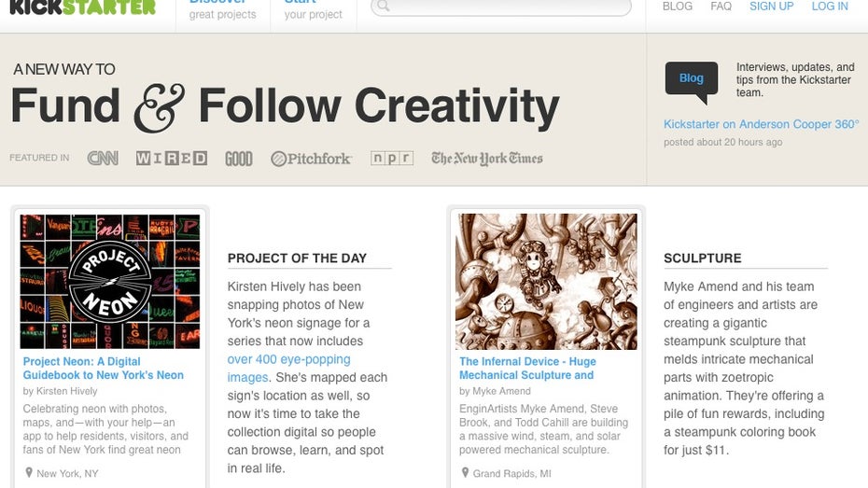This screenshot has width=868, height=488.
Task: Click the Kickstarter logo
Action: (x=82, y=7)
